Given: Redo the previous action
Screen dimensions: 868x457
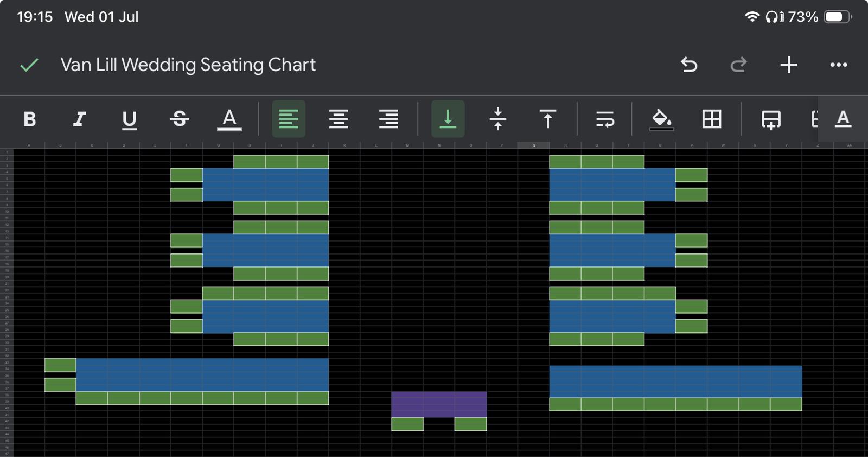Looking at the screenshot, I should [738, 65].
